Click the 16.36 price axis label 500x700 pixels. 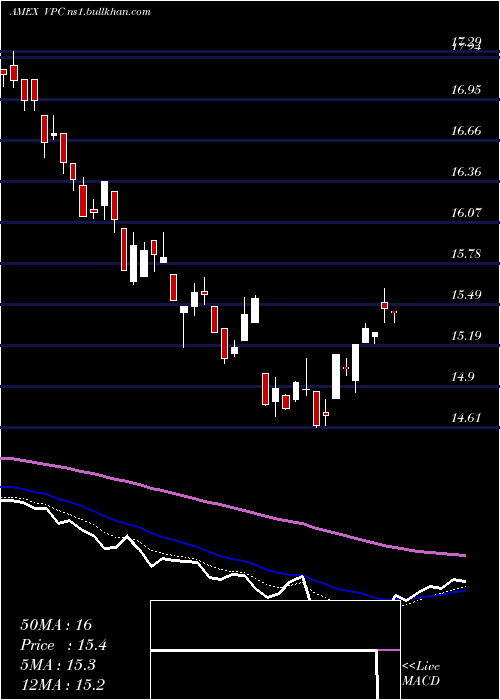[466, 172]
